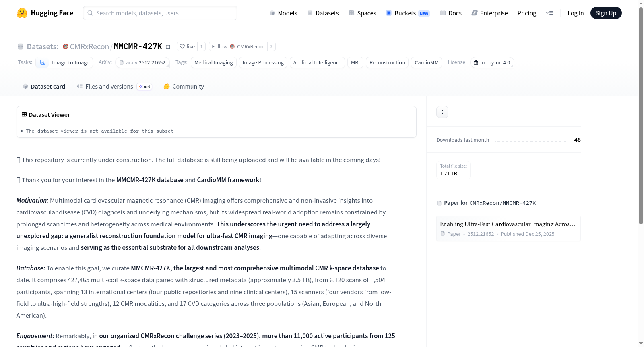Image resolution: width=644 pixels, height=347 pixels.
Task: Click the follower count number 2
Action: coord(271,46)
